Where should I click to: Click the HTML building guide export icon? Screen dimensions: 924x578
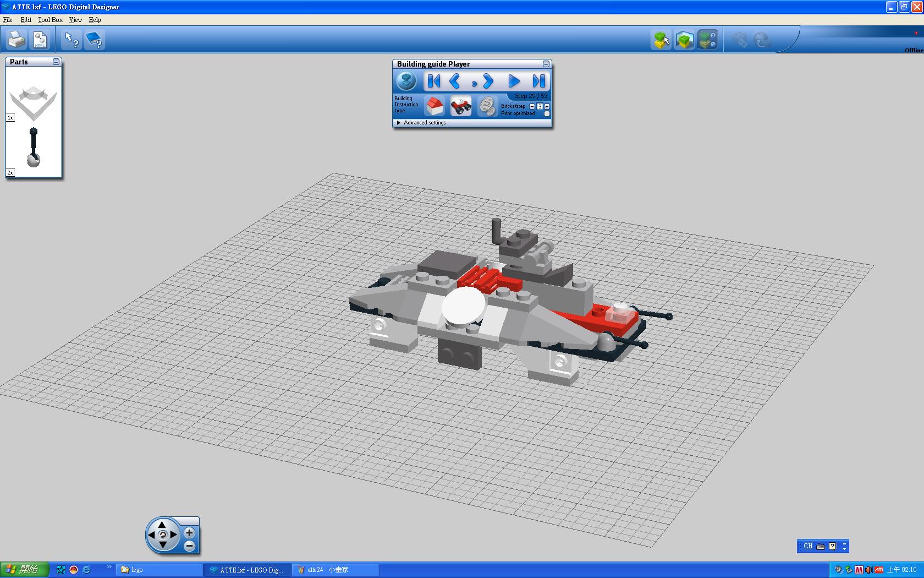click(x=40, y=40)
